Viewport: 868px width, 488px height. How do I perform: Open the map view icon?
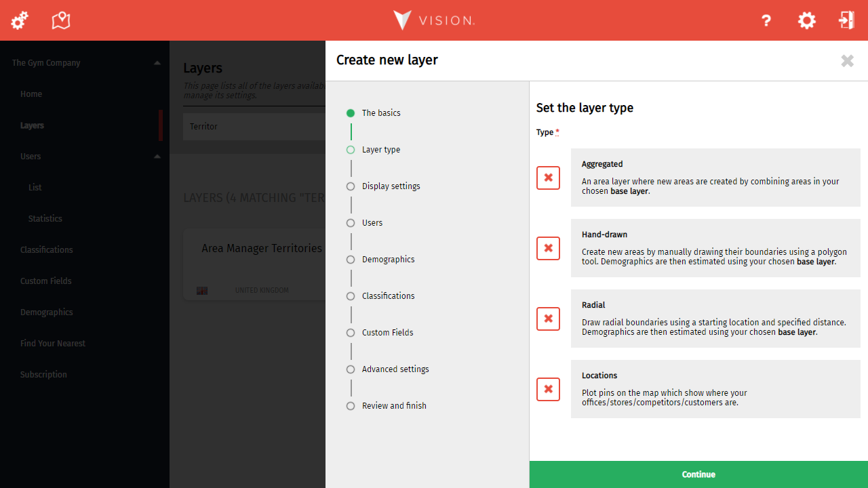tap(61, 20)
